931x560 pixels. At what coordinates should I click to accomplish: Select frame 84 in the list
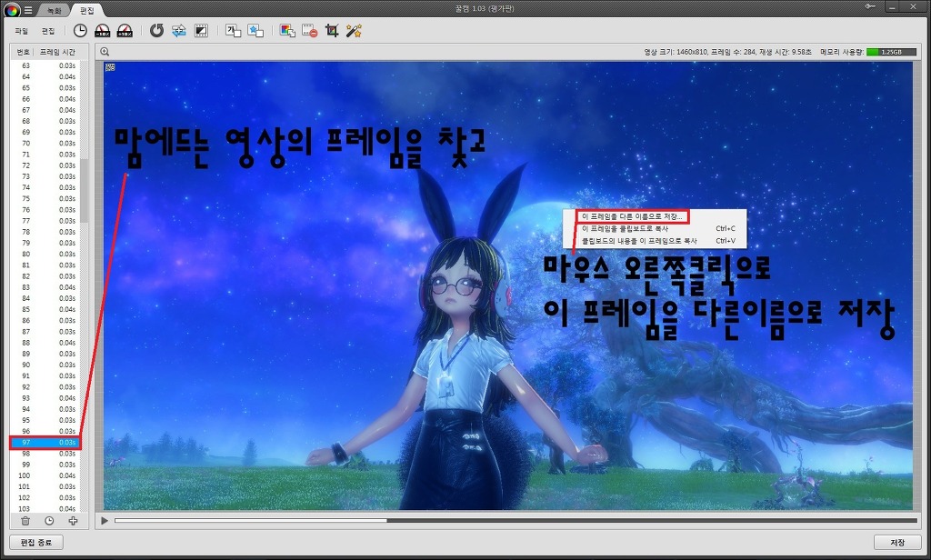point(45,299)
